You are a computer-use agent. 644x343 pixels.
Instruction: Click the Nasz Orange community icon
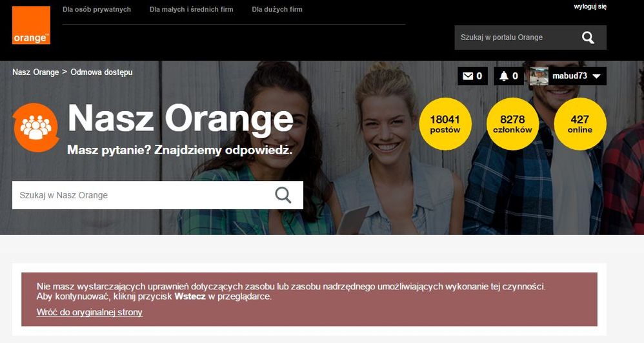click(36, 127)
